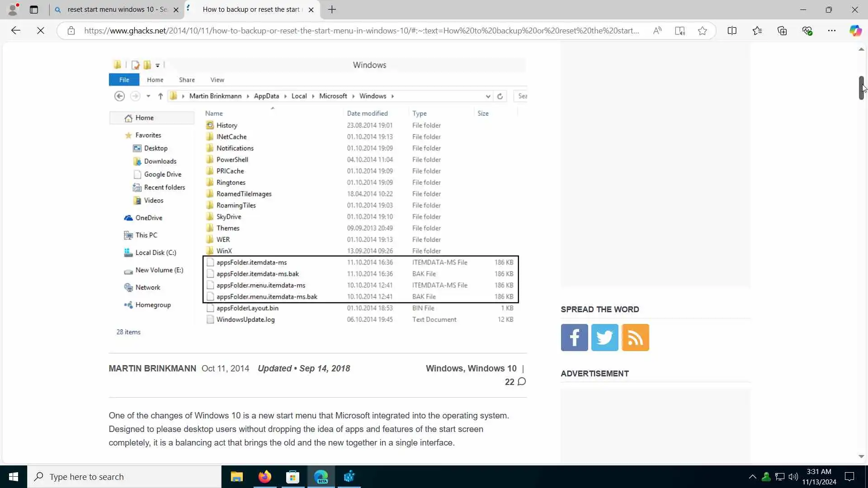Open the Windows 10 category link
Image resolution: width=868 pixels, height=488 pixels.
coord(492,368)
